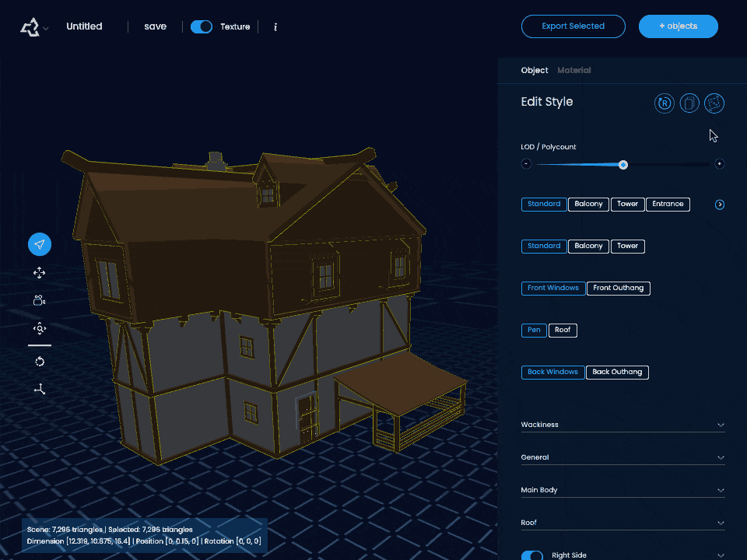The width and height of the screenshot is (747, 560).
Task: Click the reset style R icon
Action: [665, 103]
